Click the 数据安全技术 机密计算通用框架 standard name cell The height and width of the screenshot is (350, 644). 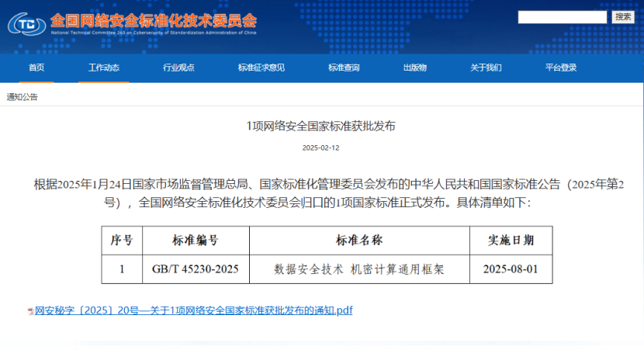(359, 269)
